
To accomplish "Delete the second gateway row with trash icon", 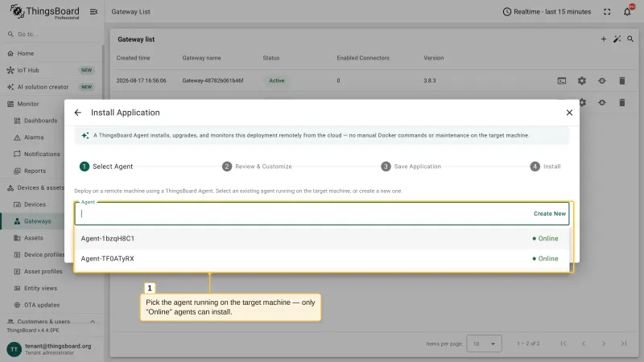I will 622,103.
